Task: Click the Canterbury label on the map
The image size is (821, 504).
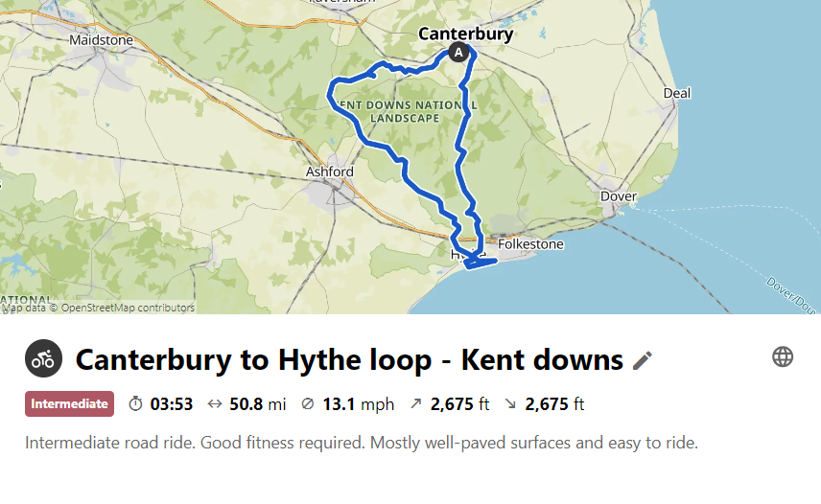Action: [466, 34]
